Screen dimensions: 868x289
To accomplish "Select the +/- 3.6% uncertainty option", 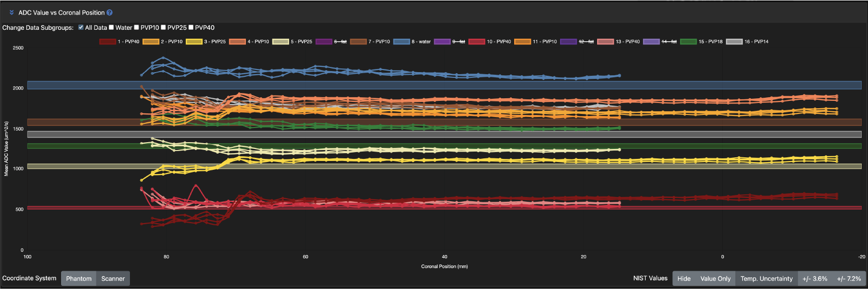I will tap(815, 279).
